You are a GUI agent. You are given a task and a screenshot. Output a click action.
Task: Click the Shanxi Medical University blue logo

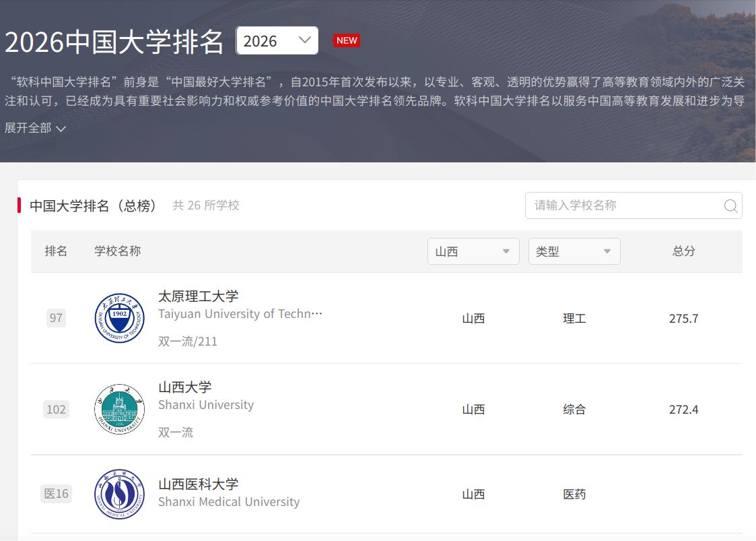coord(119,494)
